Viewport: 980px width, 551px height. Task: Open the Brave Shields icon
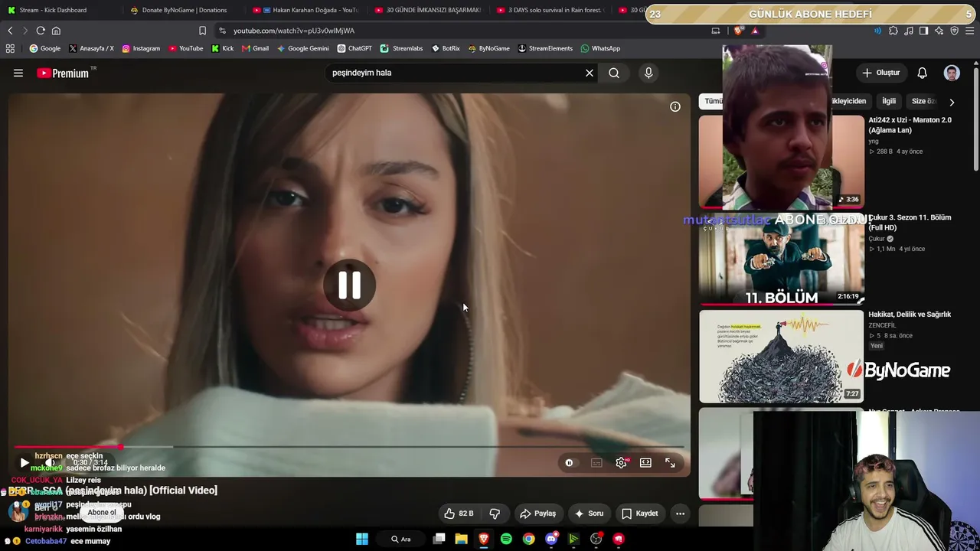point(738,31)
